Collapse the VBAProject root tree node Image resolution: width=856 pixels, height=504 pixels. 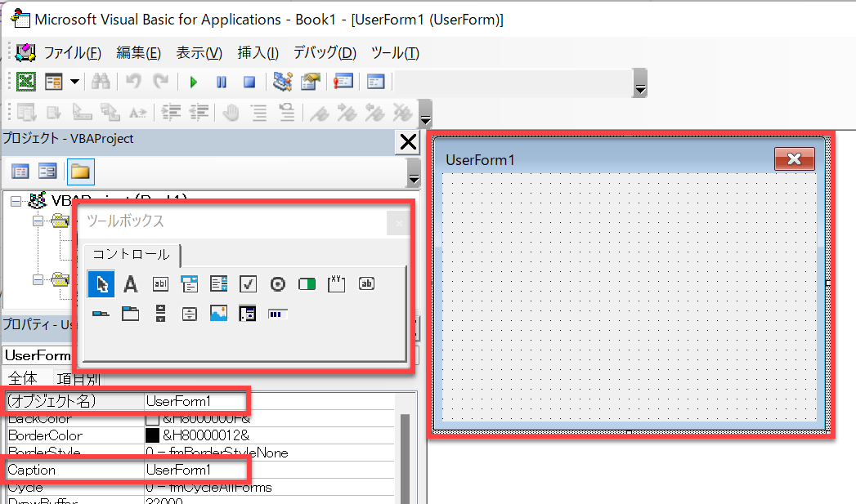point(16,201)
